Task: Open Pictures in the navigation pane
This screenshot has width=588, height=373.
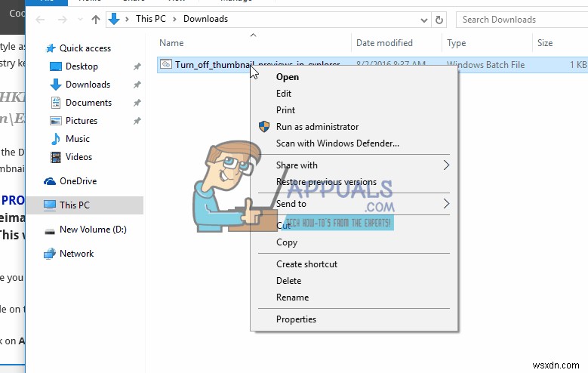Action: point(82,121)
